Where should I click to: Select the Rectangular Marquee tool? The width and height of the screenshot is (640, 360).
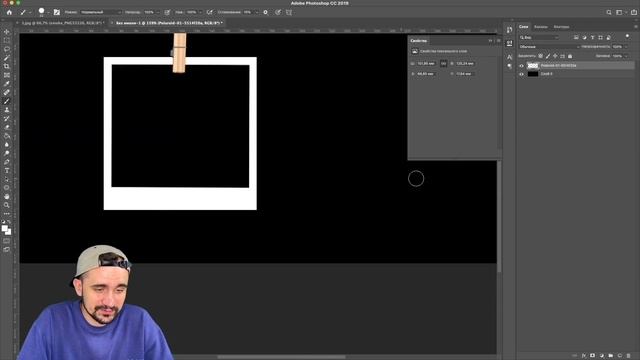tap(7, 40)
